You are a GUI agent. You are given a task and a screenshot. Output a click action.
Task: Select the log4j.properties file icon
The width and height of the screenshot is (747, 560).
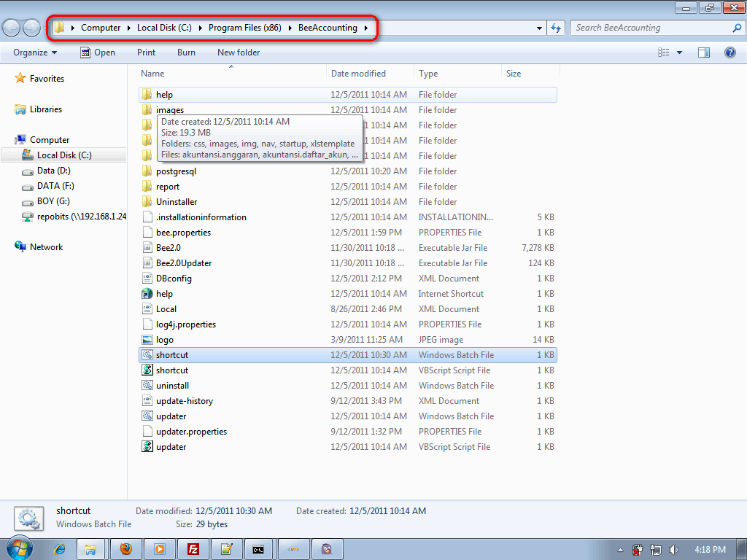[147, 324]
